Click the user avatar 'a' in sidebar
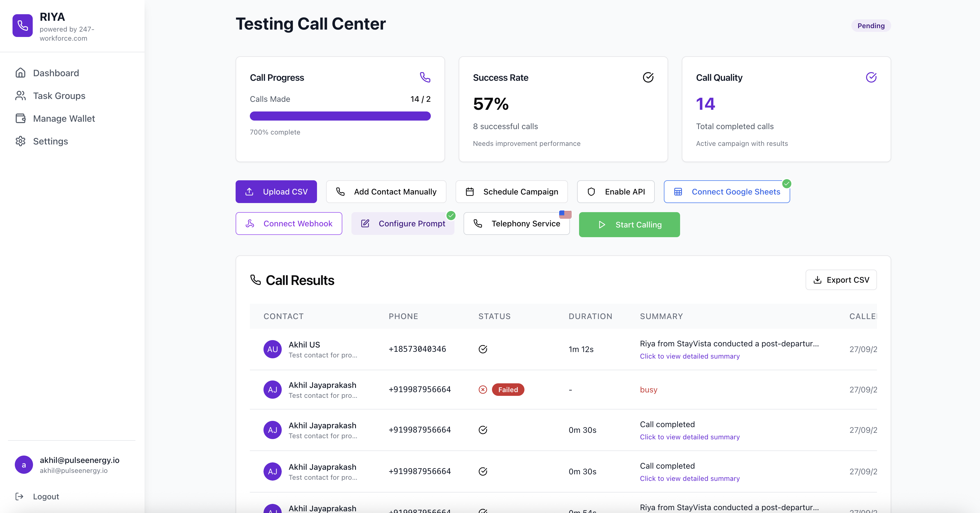 24,465
